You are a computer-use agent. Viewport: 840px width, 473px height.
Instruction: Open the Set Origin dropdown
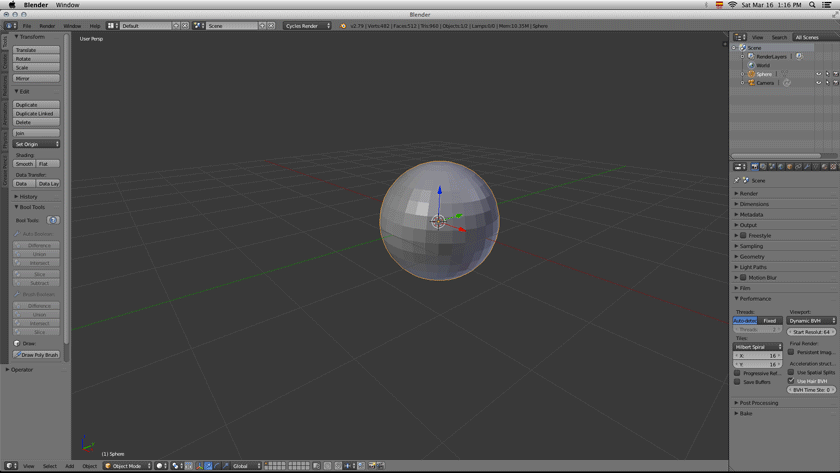(x=36, y=144)
